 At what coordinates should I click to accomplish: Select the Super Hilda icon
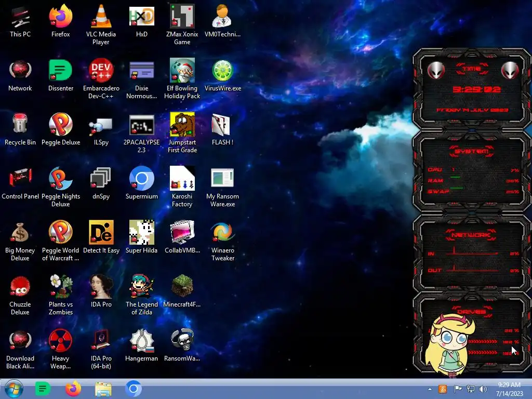pos(141,232)
